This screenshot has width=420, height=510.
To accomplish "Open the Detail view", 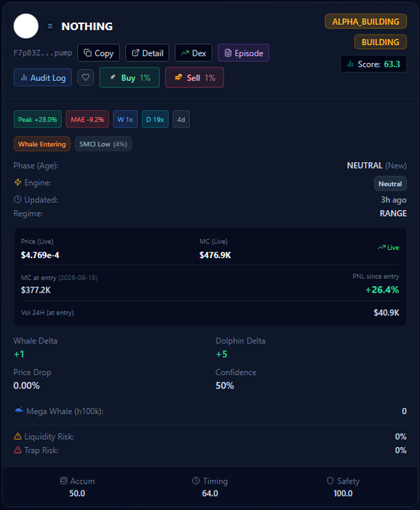I will click(x=147, y=52).
